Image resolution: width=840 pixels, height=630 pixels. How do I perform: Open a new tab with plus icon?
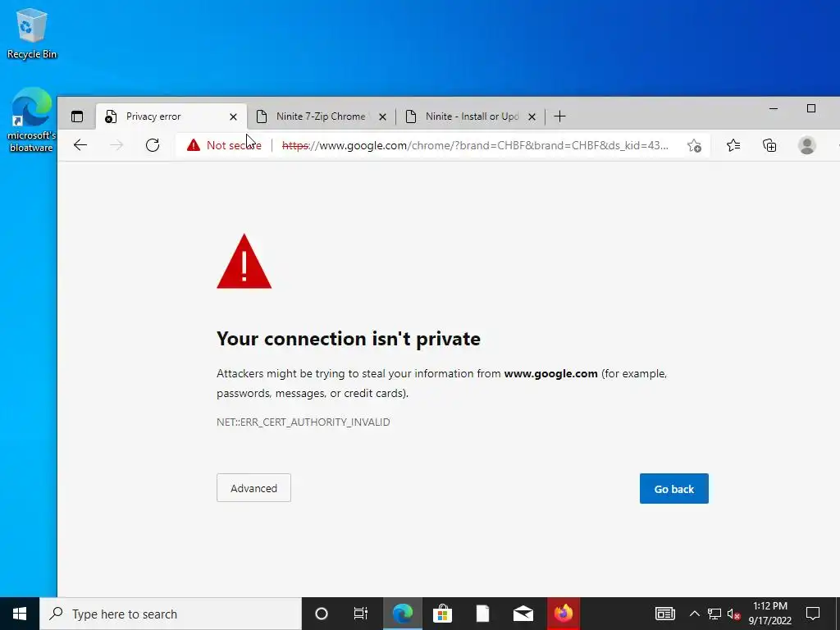pos(559,116)
